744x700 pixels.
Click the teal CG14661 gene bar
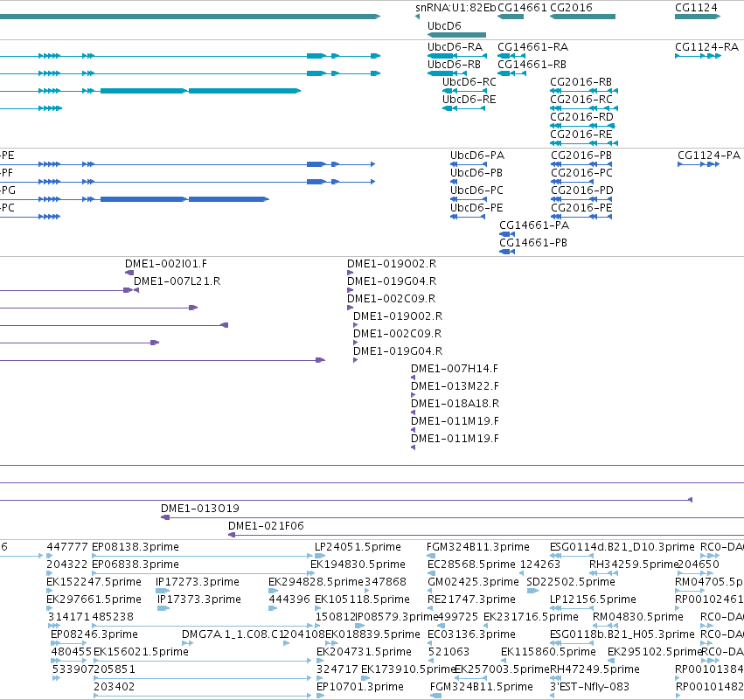click(511, 17)
